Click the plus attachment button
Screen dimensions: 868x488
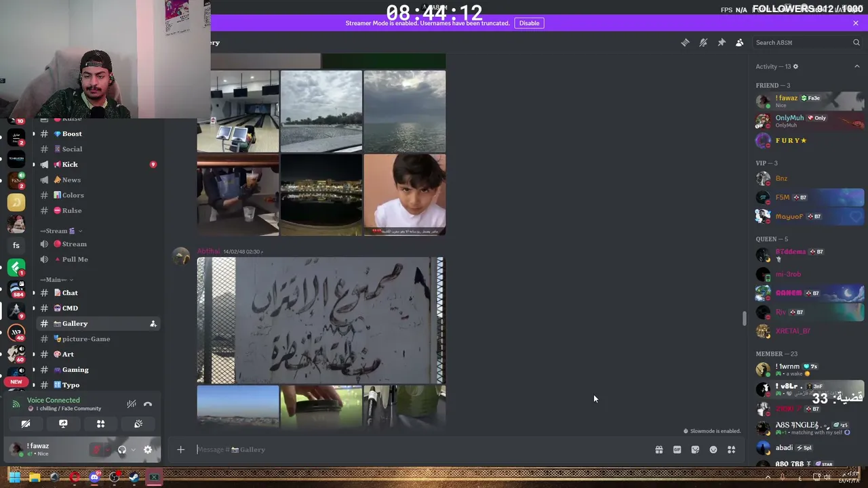tap(180, 449)
